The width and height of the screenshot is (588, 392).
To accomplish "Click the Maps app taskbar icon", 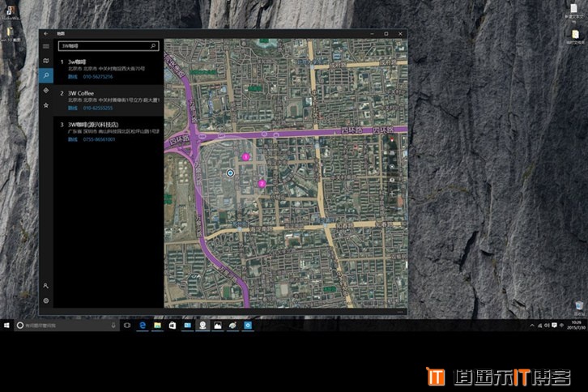I will coord(202,326).
